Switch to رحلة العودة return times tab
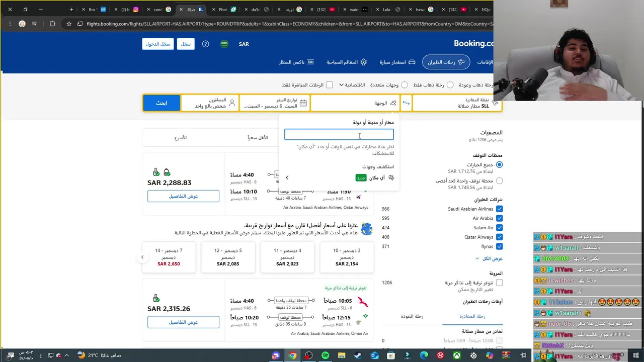The width and height of the screenshot is (644, 362). (x=412, y=316)
